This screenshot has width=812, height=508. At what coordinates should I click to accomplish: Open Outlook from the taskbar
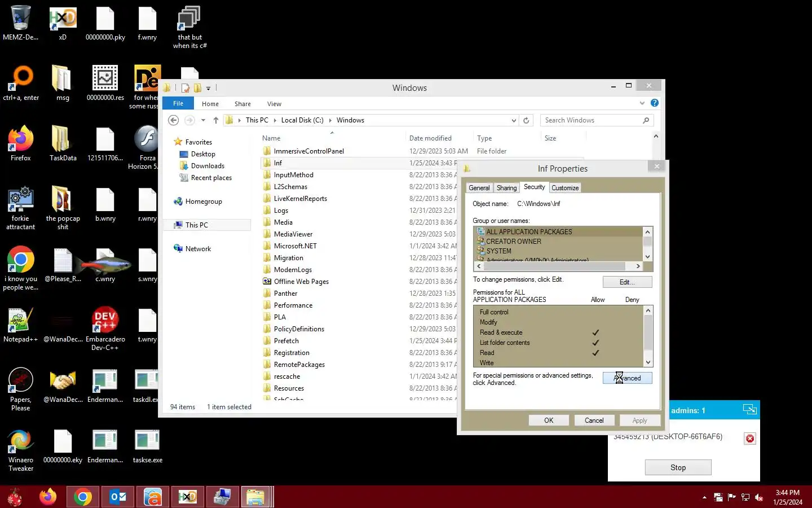118,497
